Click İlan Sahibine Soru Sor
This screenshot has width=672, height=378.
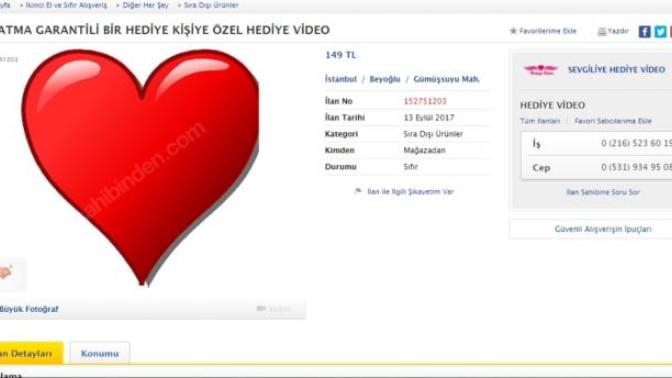pos(603,192)
